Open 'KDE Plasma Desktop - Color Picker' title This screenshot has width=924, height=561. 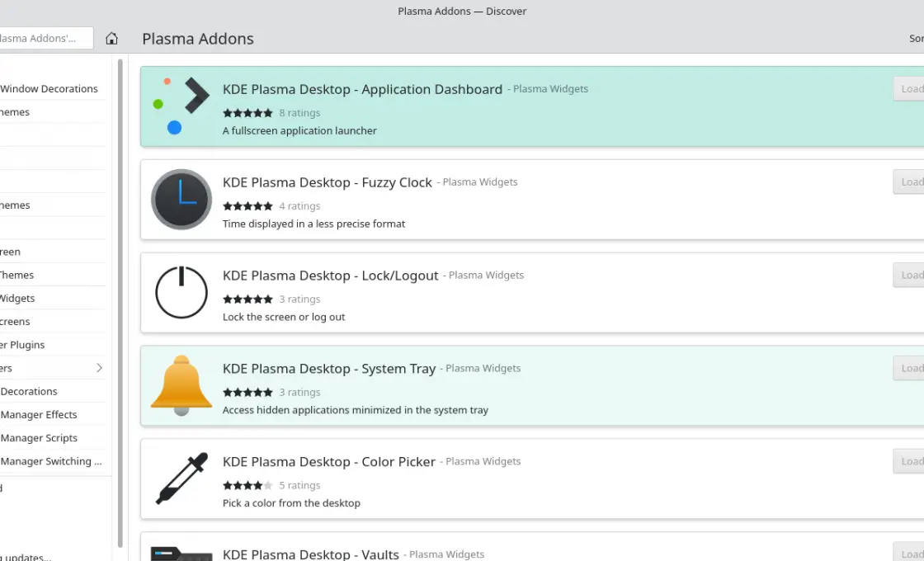[329, 461]
